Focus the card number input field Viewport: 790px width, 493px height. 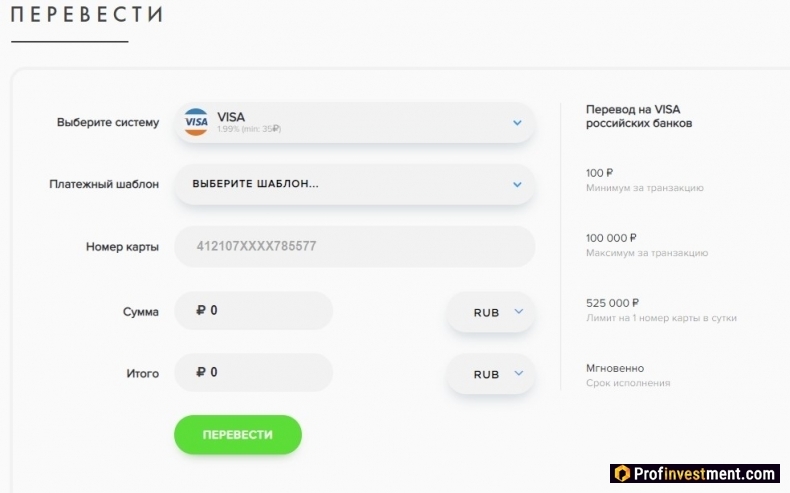[355, 246]
